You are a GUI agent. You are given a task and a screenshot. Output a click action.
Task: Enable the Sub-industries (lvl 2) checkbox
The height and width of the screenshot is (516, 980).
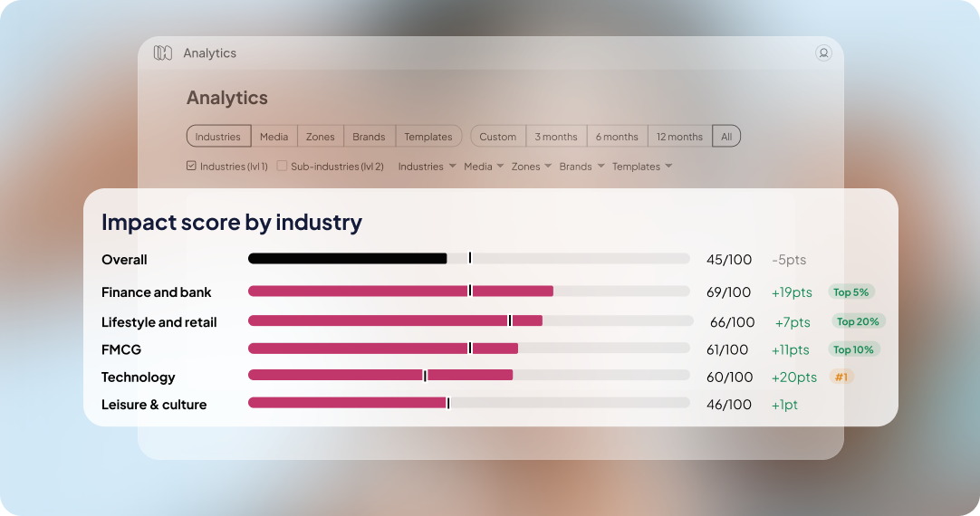283,166
